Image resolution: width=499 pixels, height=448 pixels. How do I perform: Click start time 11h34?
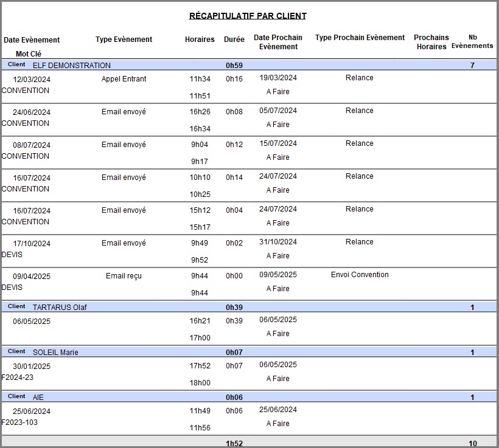(200, 79)
